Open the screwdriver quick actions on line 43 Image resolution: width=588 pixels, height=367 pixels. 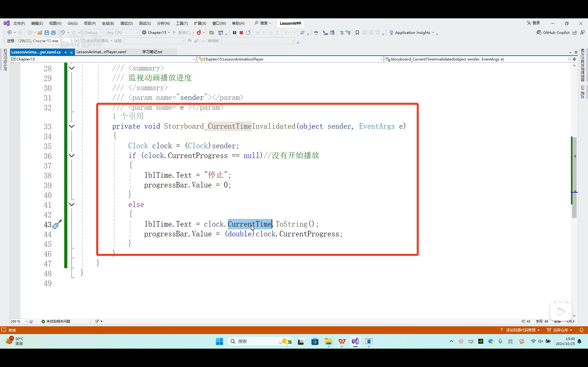click(x=57, y=224)
